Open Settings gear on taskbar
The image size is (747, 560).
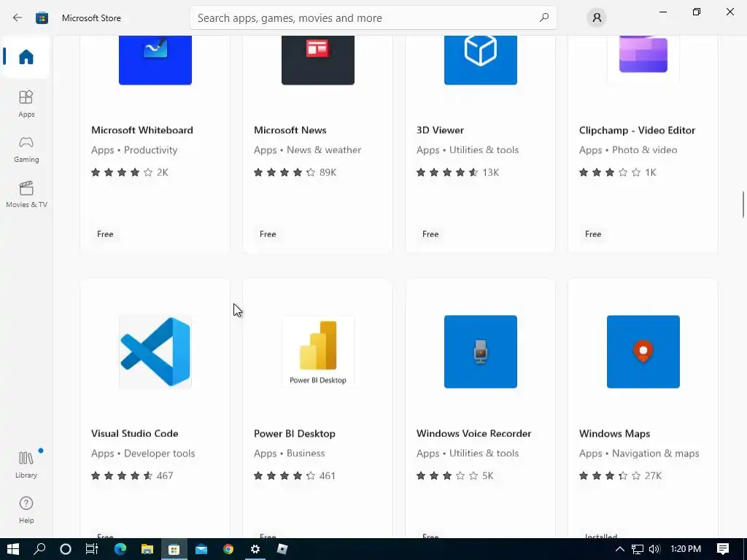pos(255,549)
